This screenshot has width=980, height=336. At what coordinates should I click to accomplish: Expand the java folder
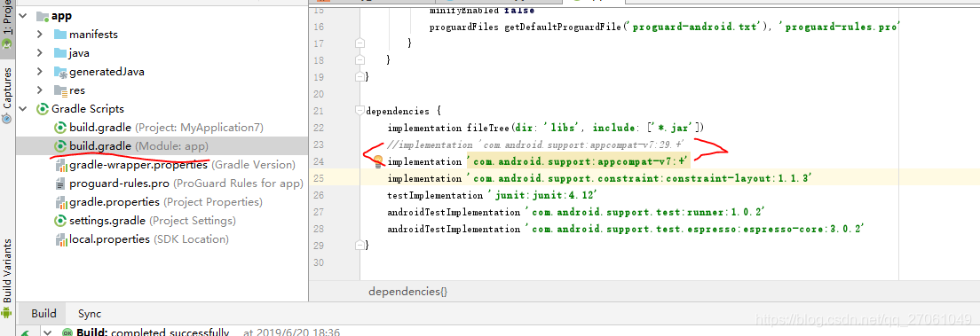pyautogui.click(x=39, y=53)
